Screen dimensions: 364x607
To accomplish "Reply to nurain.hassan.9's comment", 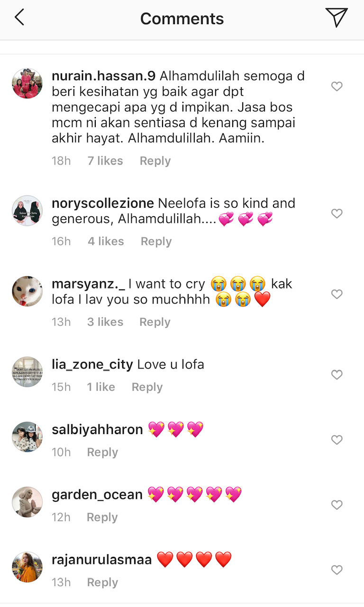I will [155, 161].
